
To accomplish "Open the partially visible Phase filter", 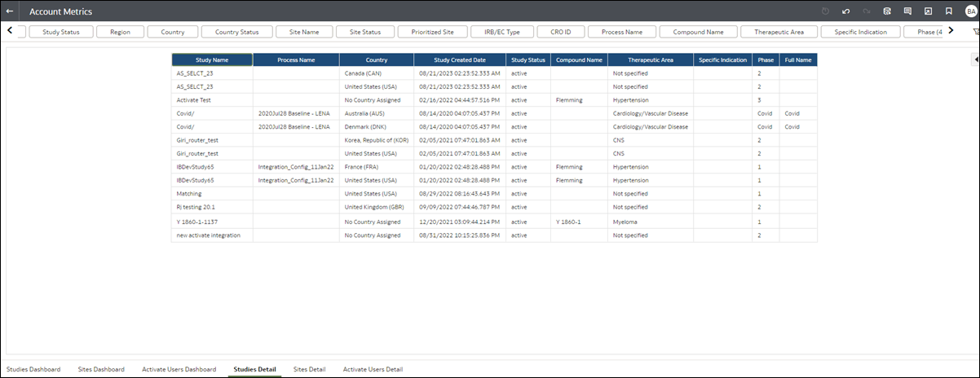I will [925, 32].
